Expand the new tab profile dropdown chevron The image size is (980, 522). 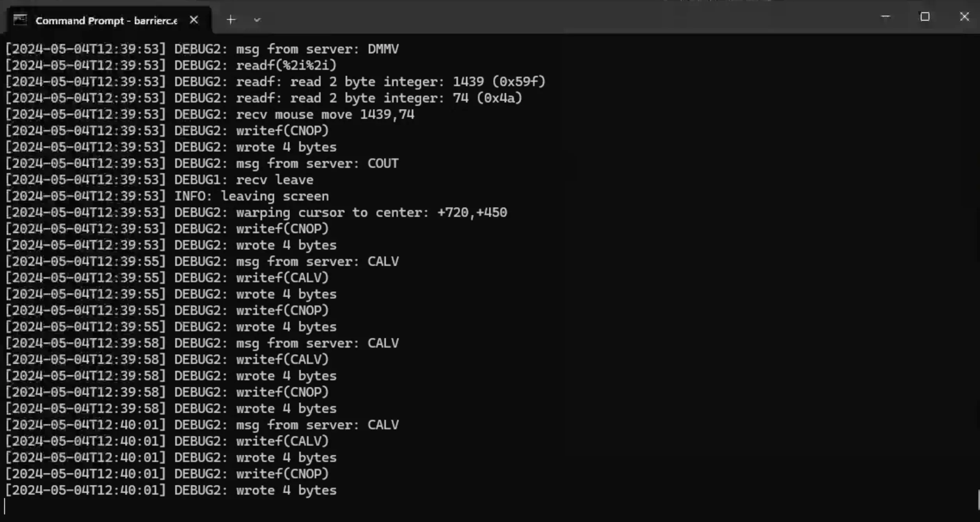pyautogui.click(x=257, y=20)
